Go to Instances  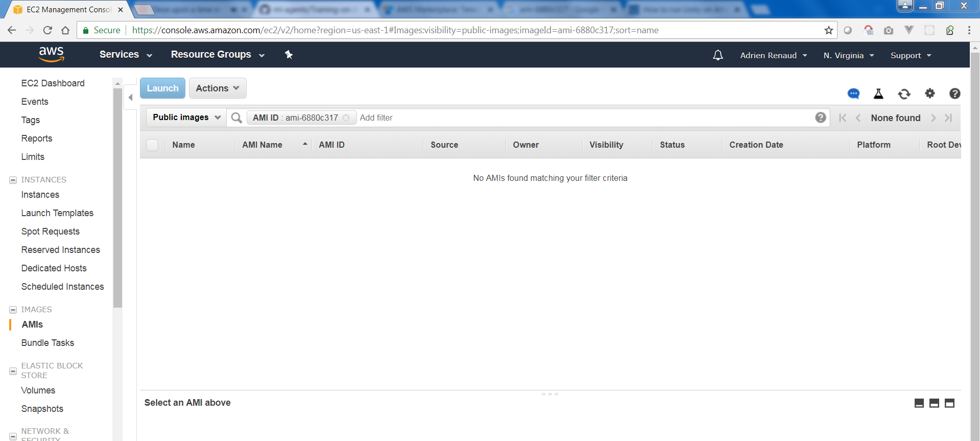[x=40, y=195]
